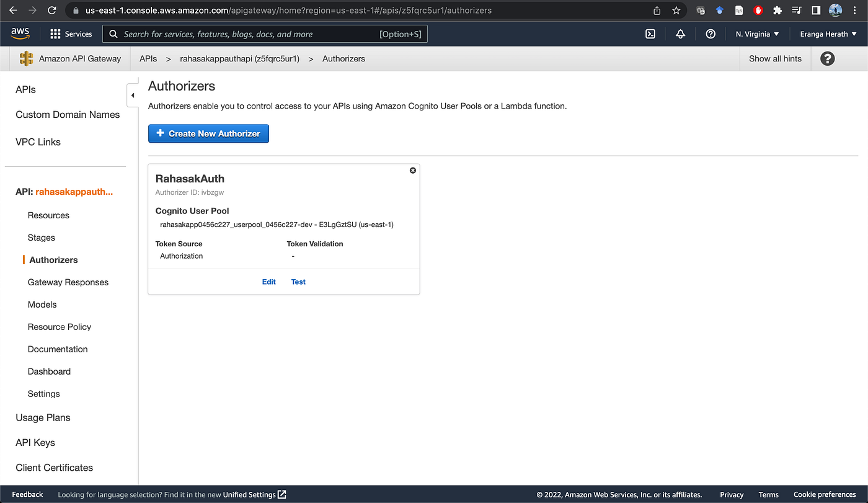Image resolution: width=868 pixels, height=503 pixels.
Task: Click the RahasakAuth authorizer title
Action: pyautogui.click(x=190, y=179)
